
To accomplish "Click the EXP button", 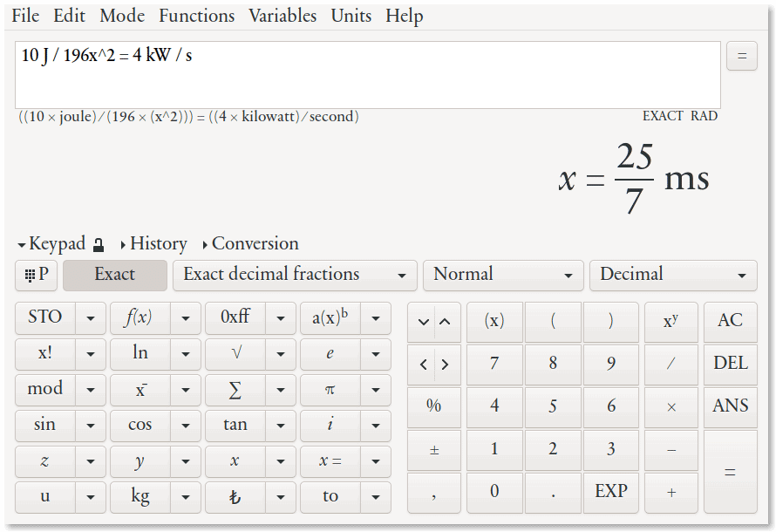I will (x=611, y=493).
